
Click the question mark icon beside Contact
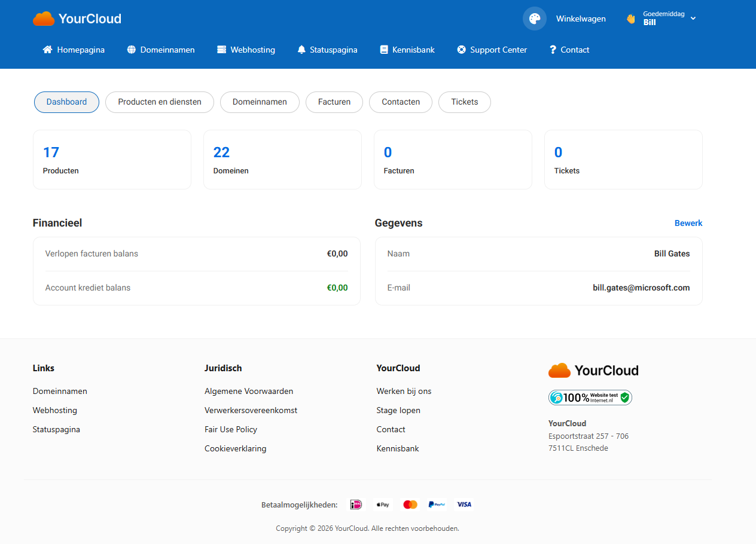(553, 50)
